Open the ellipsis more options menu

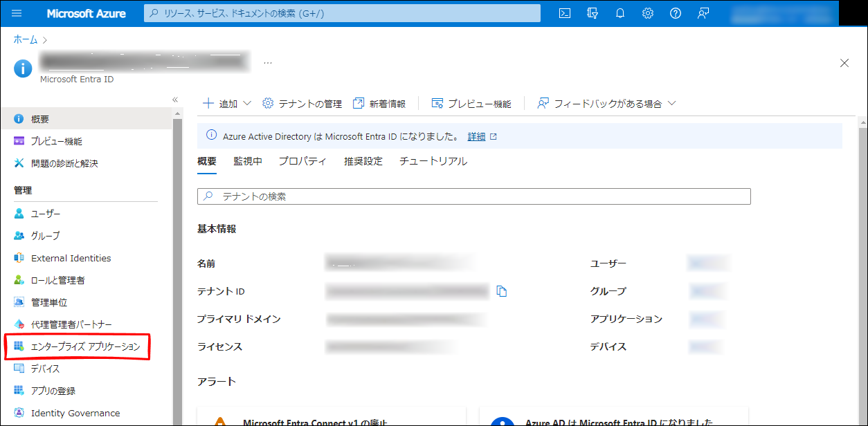point(268,63)
